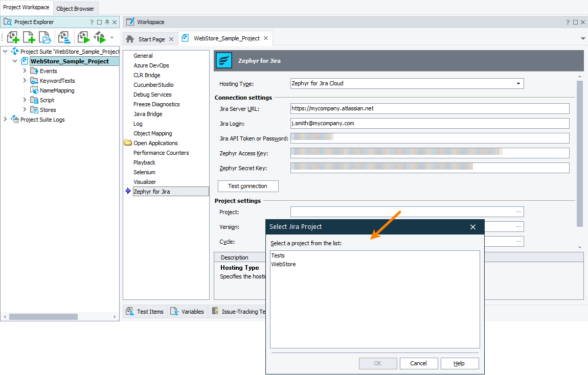Close the Project Explorer panel
Viewport: 588px width, 375px height.
[x=115, y=22]
